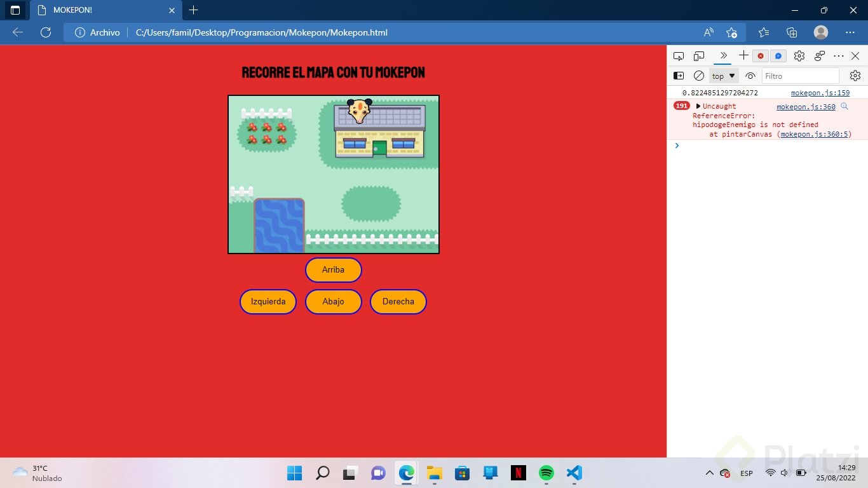Click the console prompt line
Viewport: 868px width, 488px height.
(x=767, y=146)
